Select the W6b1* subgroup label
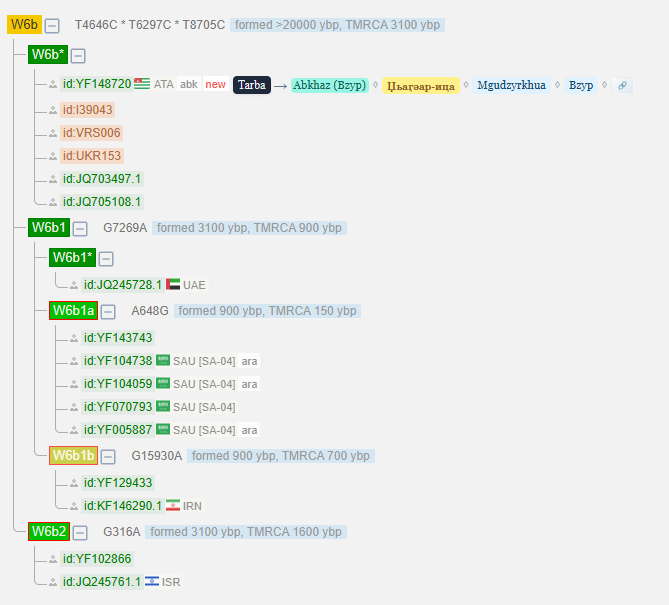 [x=72, y=258]
